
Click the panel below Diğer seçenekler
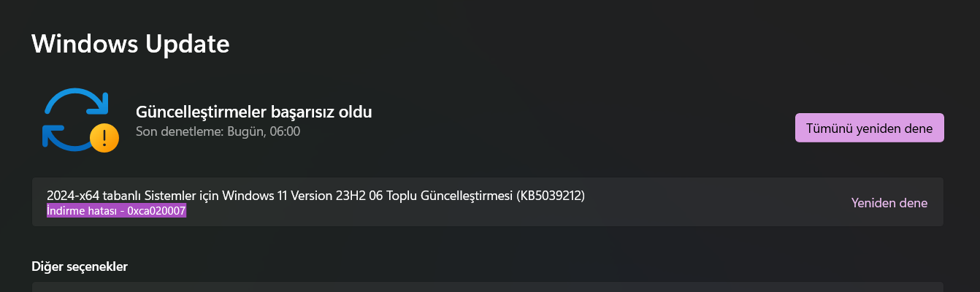(487, 287)
